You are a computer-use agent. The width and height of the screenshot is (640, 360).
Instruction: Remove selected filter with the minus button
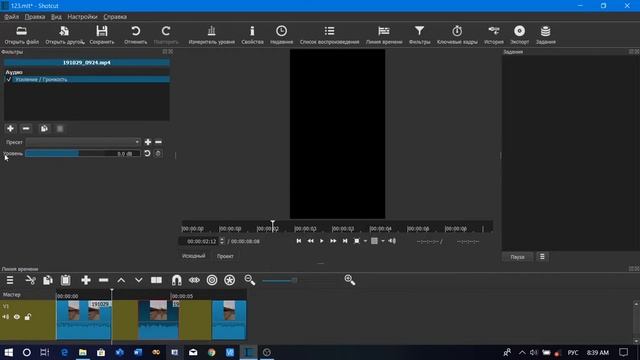tap(26, 129)
